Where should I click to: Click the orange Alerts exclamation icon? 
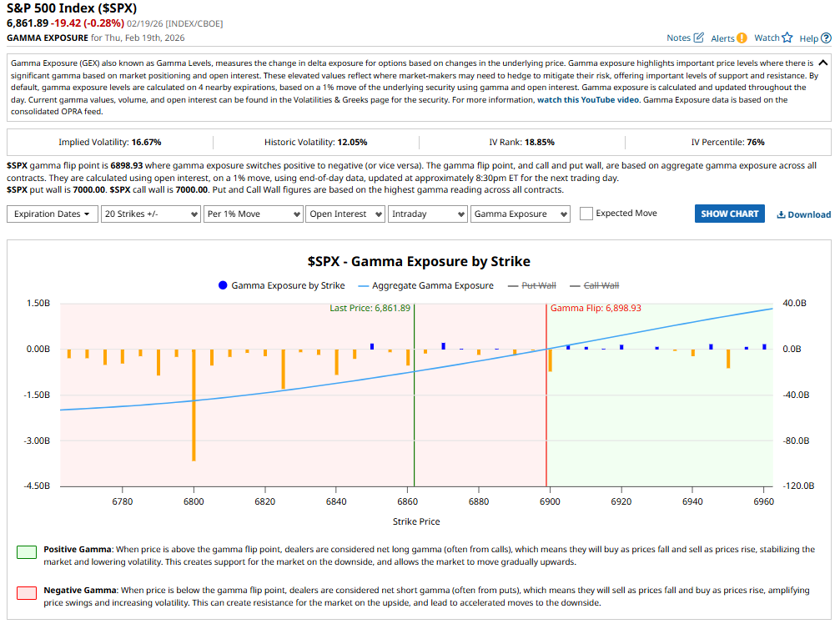[x=742, y=38]
